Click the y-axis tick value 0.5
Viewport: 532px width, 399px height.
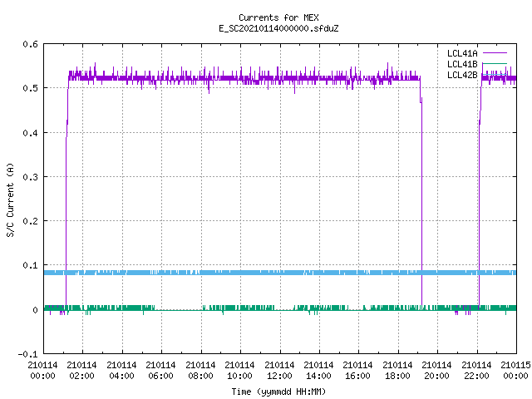[30, 88]
